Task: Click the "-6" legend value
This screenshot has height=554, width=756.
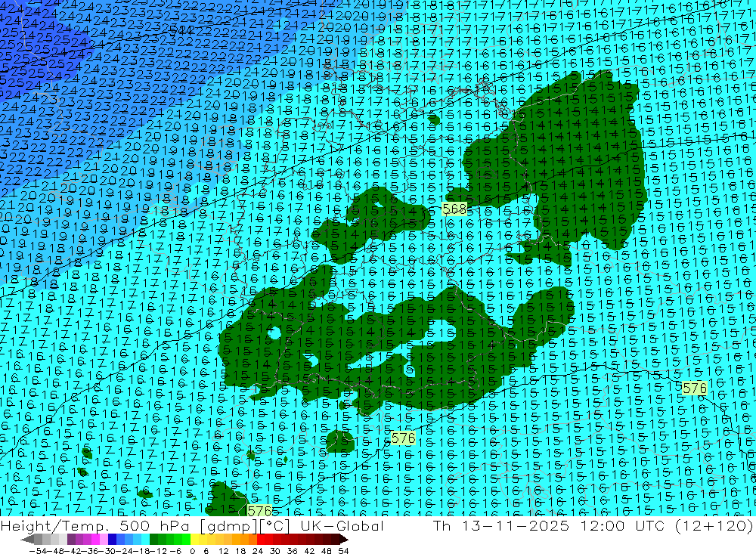Action: tap(175, 551)
